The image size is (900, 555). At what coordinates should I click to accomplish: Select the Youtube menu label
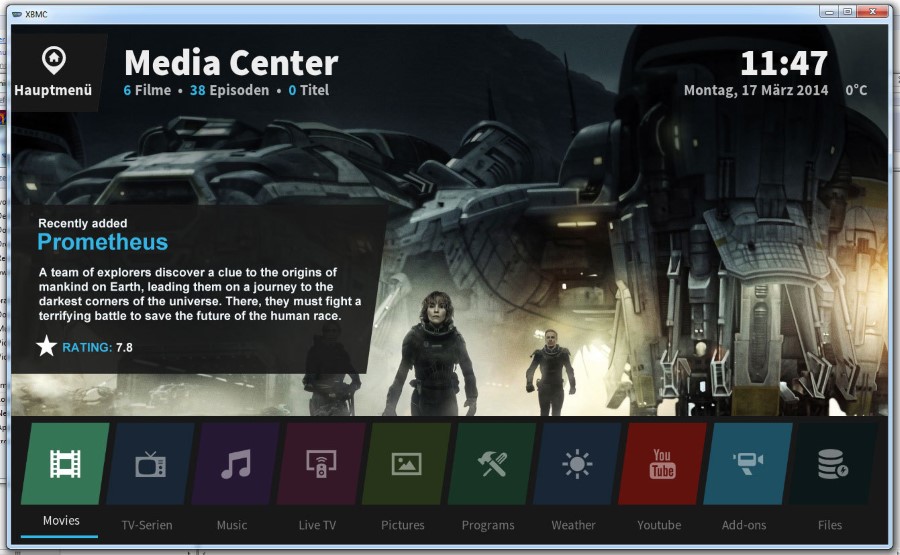coord(659,525)
